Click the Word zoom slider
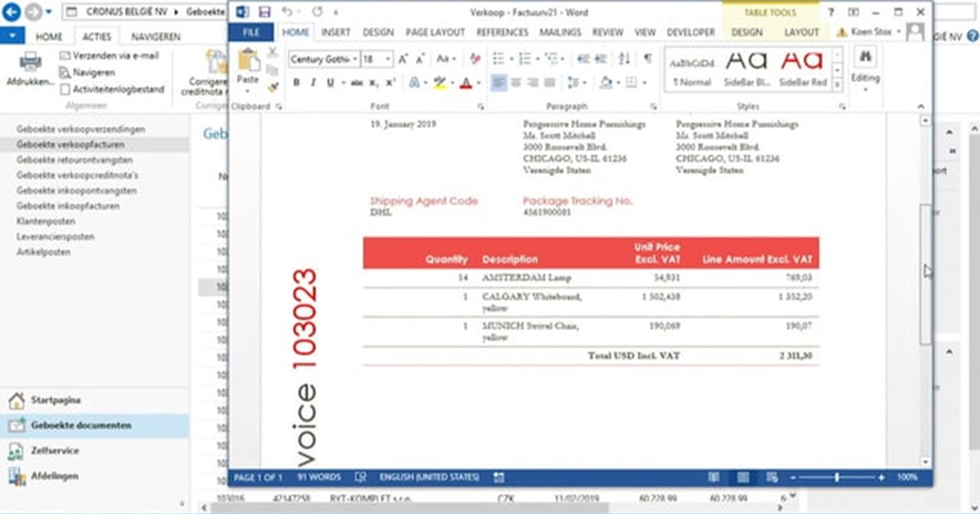Viewport: 980px width, 514px height. pyautogui.click(x=837, y=477)
